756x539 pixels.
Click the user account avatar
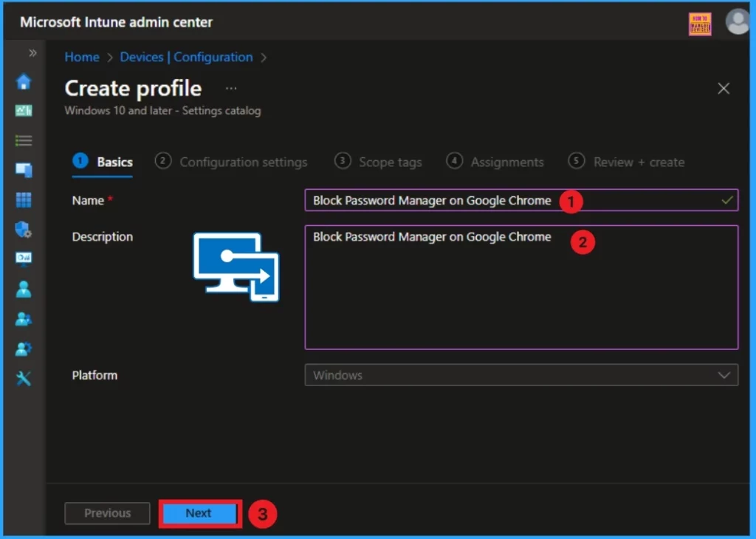[738, 22]
